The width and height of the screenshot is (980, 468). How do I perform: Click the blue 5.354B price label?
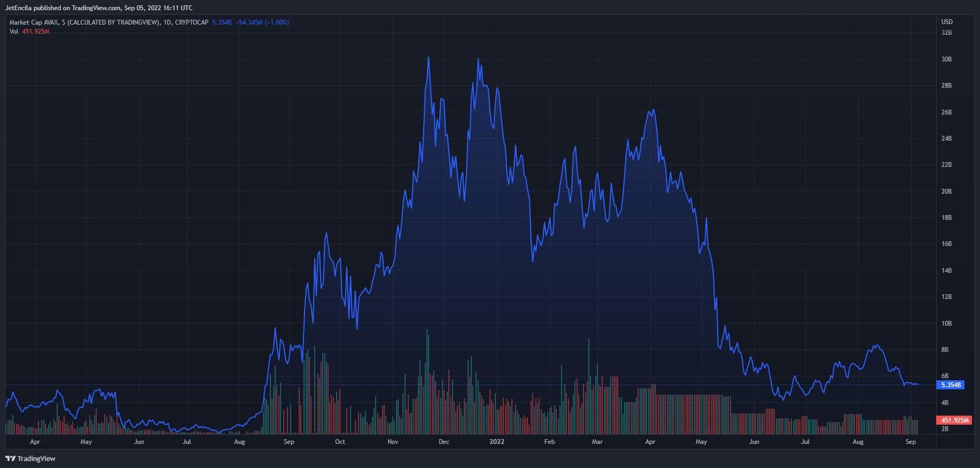click(951, 385)
